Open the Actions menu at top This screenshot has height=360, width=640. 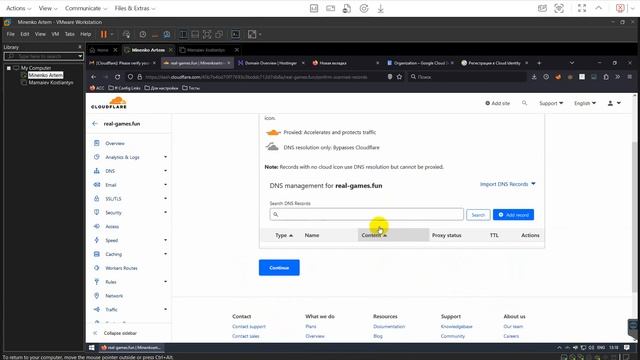(18, 8)
